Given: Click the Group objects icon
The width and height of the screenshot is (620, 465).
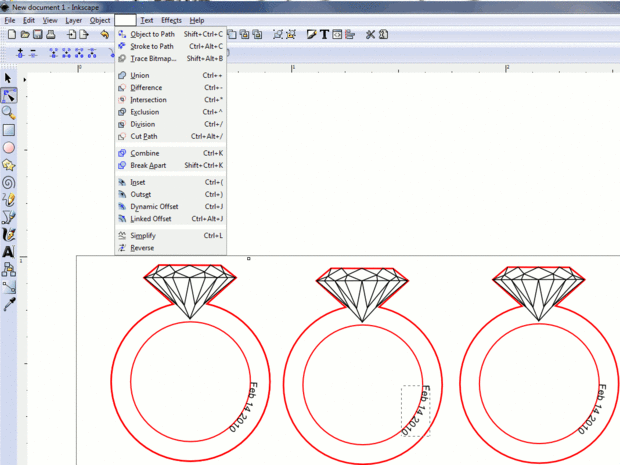Looking at the screenshot, I should tap(278, 34).
